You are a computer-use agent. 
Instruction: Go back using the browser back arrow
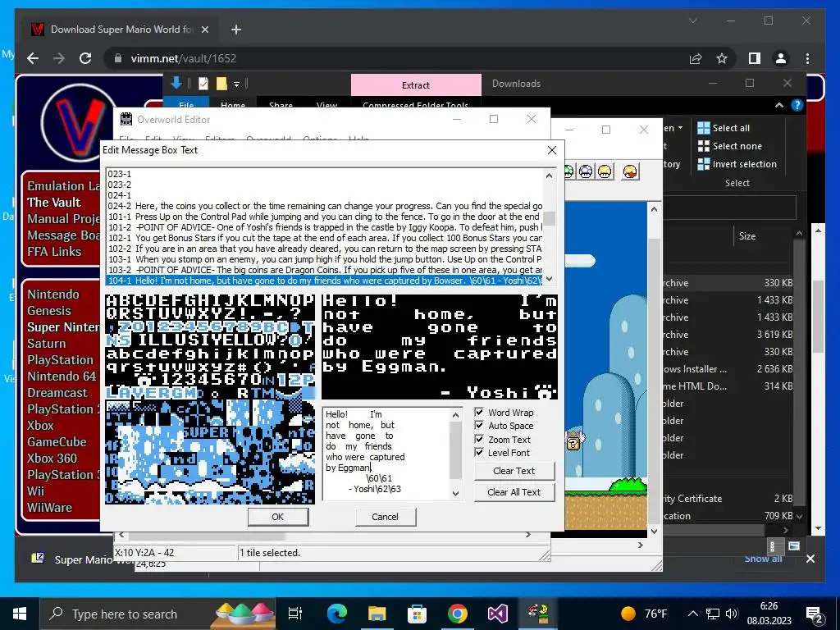coord(33,58)
